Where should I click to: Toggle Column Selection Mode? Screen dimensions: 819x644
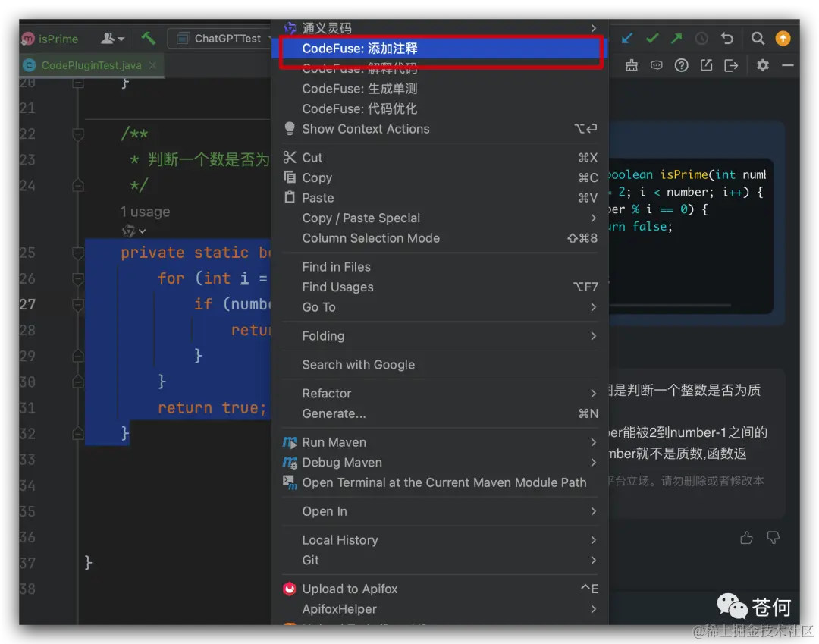click(439, 238)
